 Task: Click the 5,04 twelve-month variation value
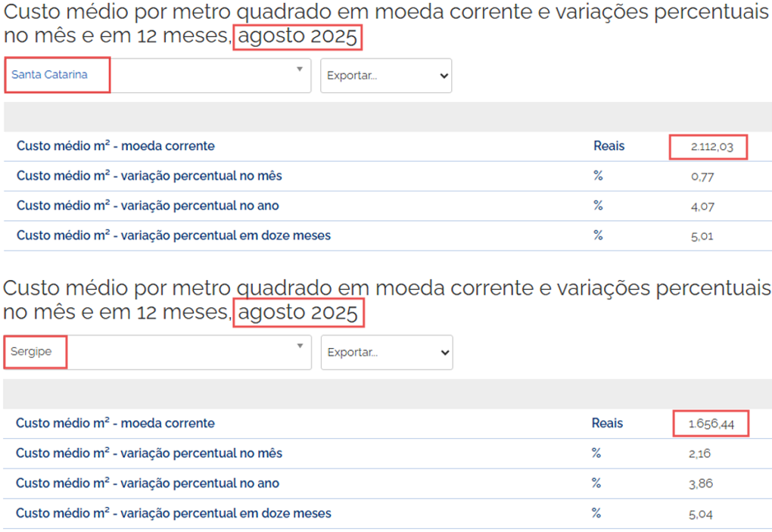[x=701, y=515]
